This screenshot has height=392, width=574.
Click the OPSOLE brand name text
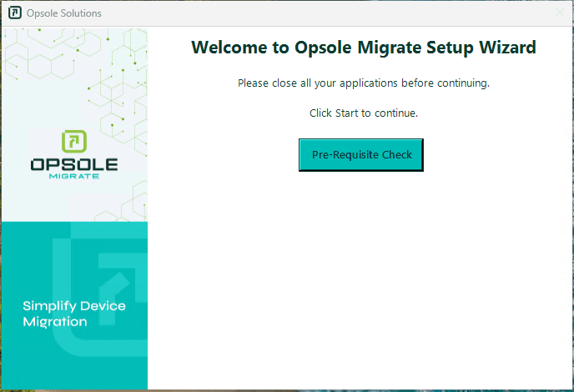[x=74, y=165]
